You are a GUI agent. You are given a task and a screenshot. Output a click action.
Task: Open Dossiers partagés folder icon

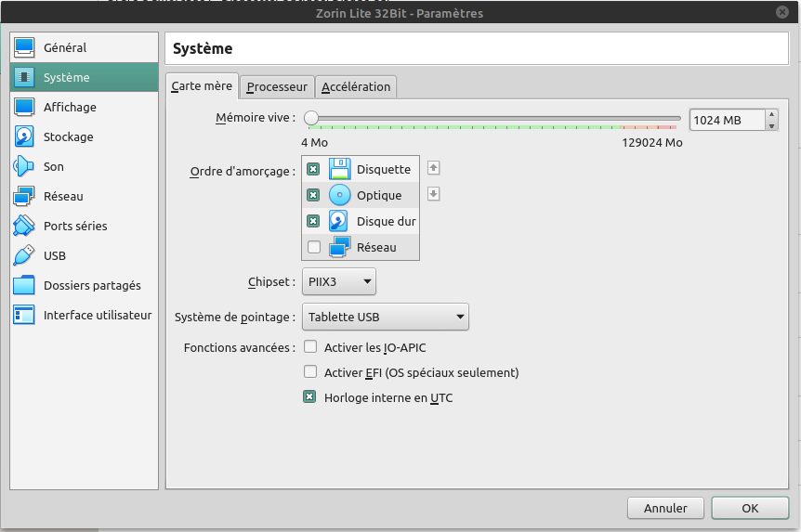pos(24,285)
